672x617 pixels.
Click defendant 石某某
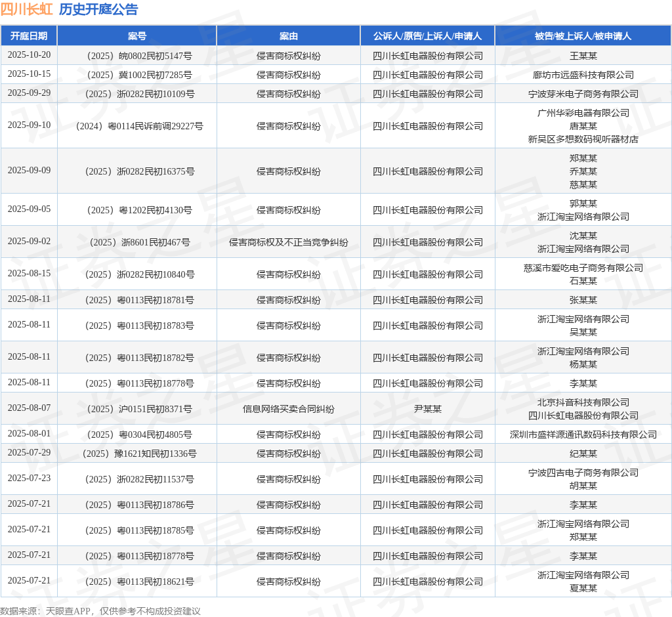(583, 281)
